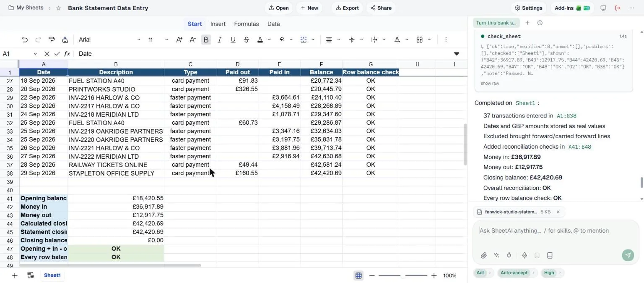Open the 'Turn this bank s...' chat tab
Viewport: 644px width, 283px height.
[496, 23]
